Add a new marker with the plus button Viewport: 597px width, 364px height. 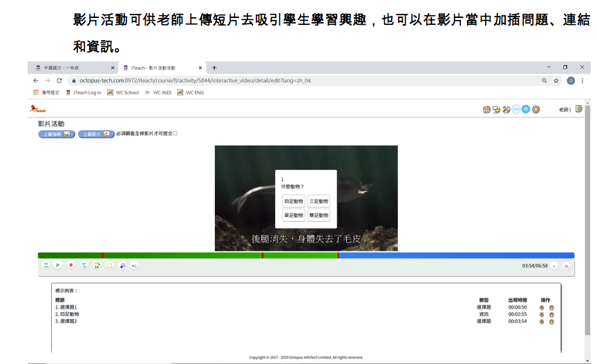click(x=554, y=266)
